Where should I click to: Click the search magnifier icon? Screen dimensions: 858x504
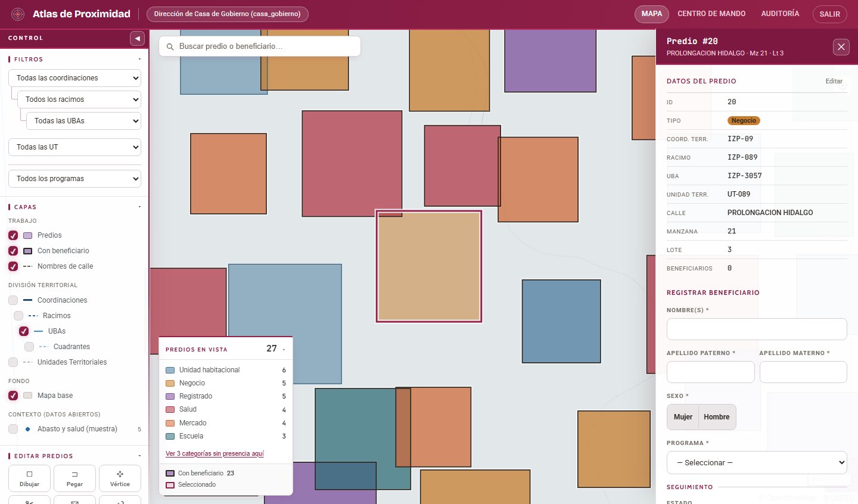tap(170, 46)
